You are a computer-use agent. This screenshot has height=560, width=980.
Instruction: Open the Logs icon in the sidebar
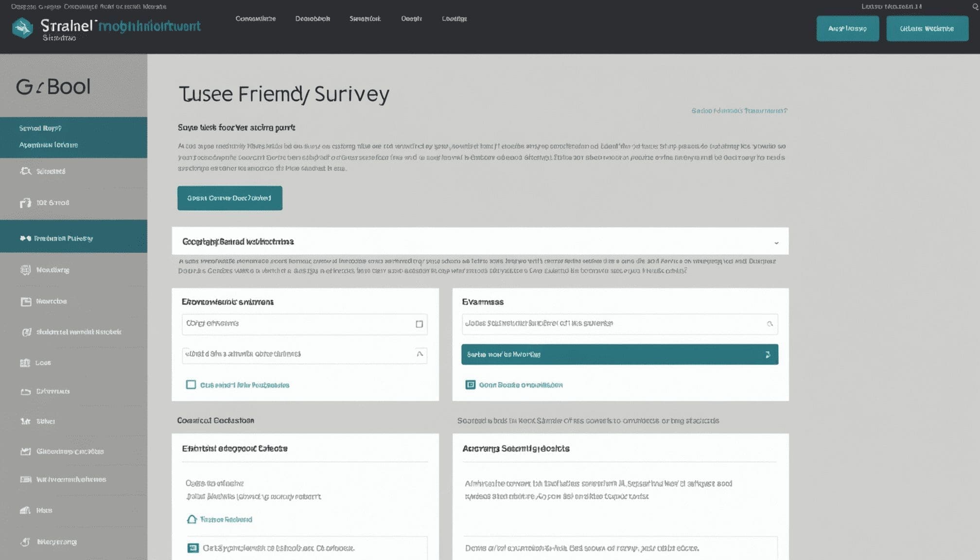(25, 362)
